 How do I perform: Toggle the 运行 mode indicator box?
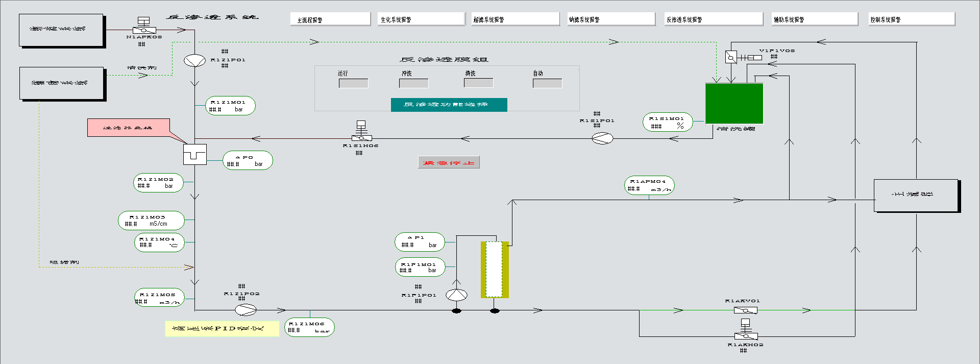click(353, 83)
